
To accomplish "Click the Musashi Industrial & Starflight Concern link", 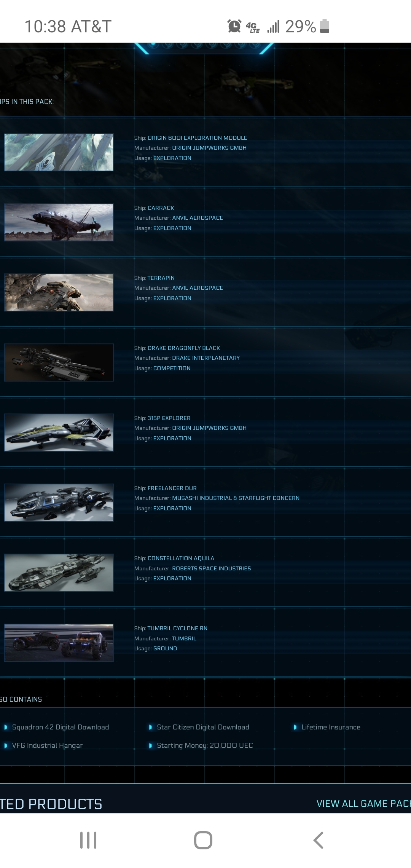I will coord(236,498).
